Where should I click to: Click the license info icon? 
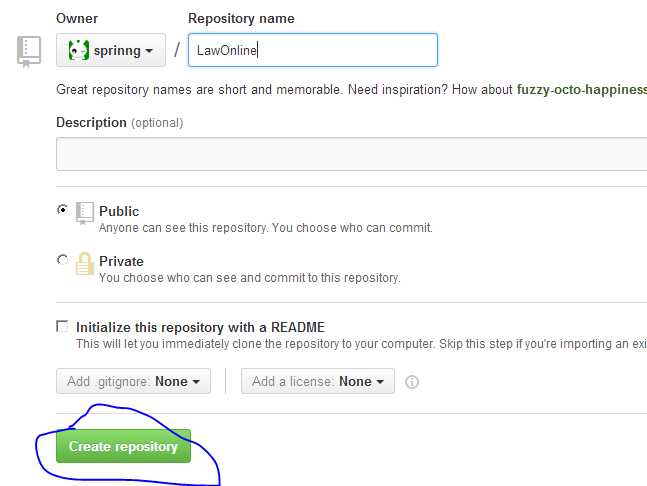point(412,382)
